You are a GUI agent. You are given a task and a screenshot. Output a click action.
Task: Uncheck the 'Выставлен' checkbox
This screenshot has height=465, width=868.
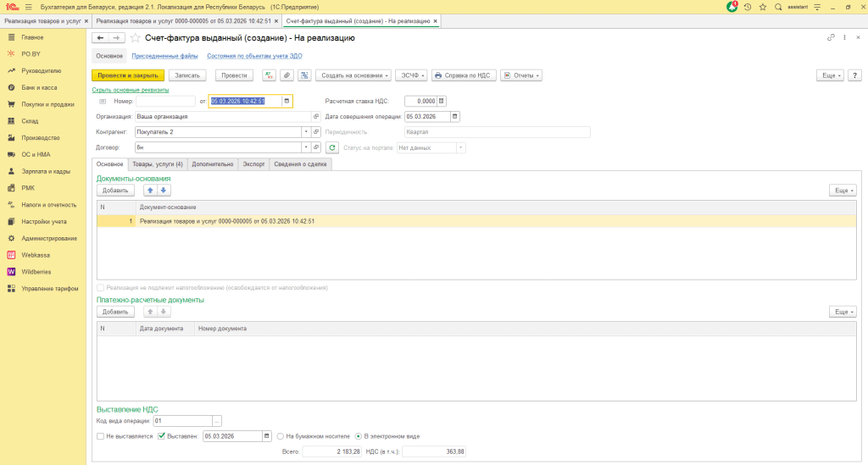(x=161, y=436)
